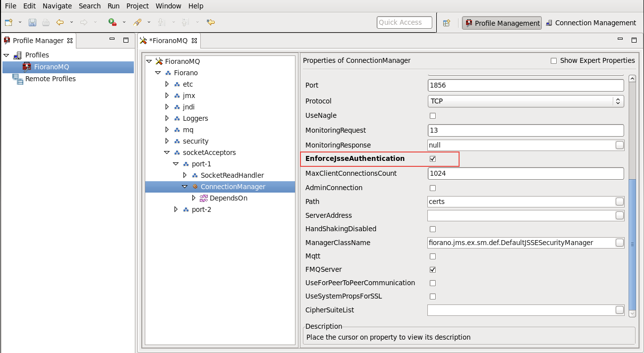The image size is (644, 353).
Task: Minimize the Profile Manager panel
Action: pyautogui.click(x=112, y=40)
